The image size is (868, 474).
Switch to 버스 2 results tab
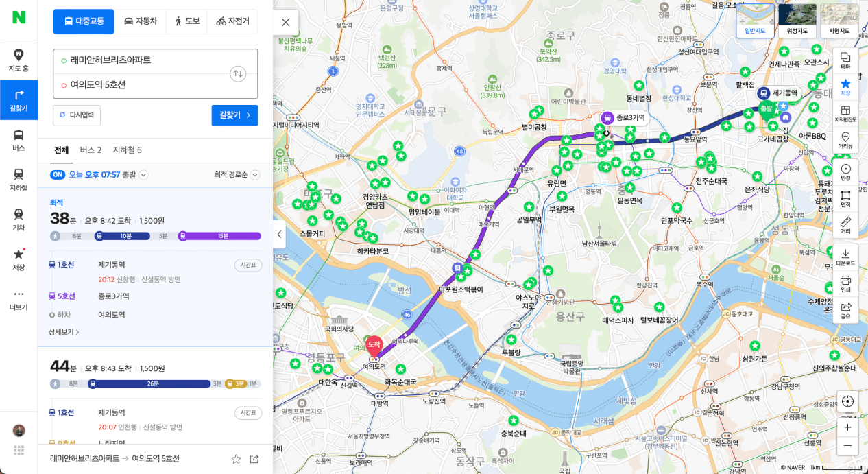91,150
